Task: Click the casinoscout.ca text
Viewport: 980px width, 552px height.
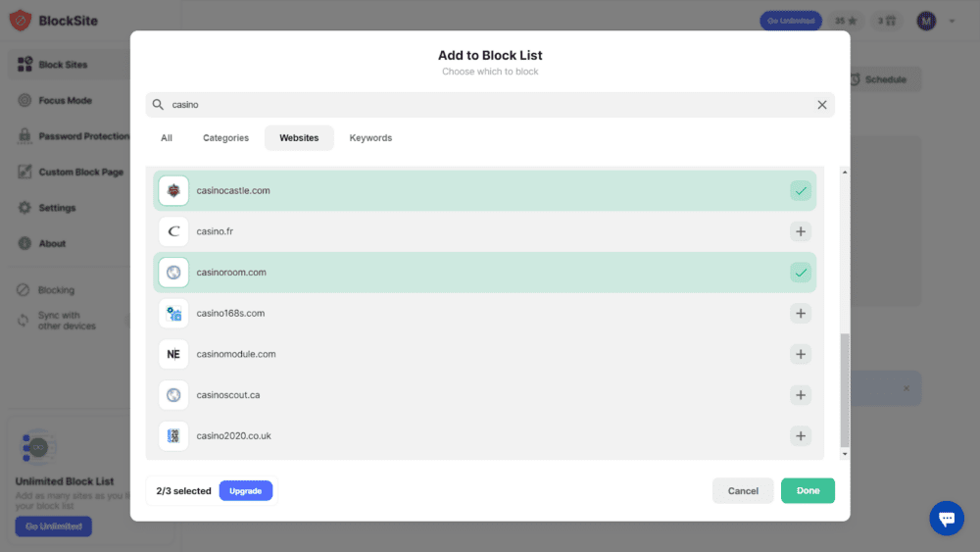Action: coord(228,395)
